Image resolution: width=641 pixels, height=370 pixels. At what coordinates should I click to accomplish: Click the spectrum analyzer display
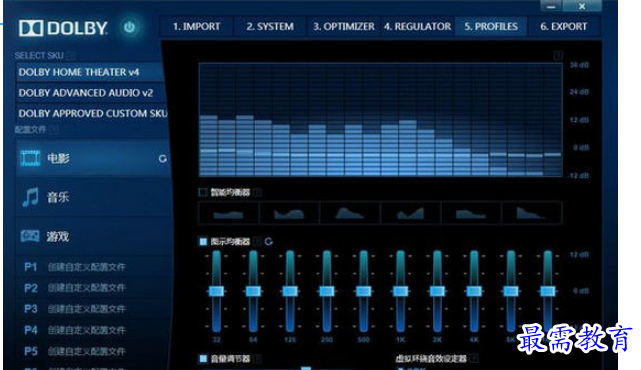381,120
